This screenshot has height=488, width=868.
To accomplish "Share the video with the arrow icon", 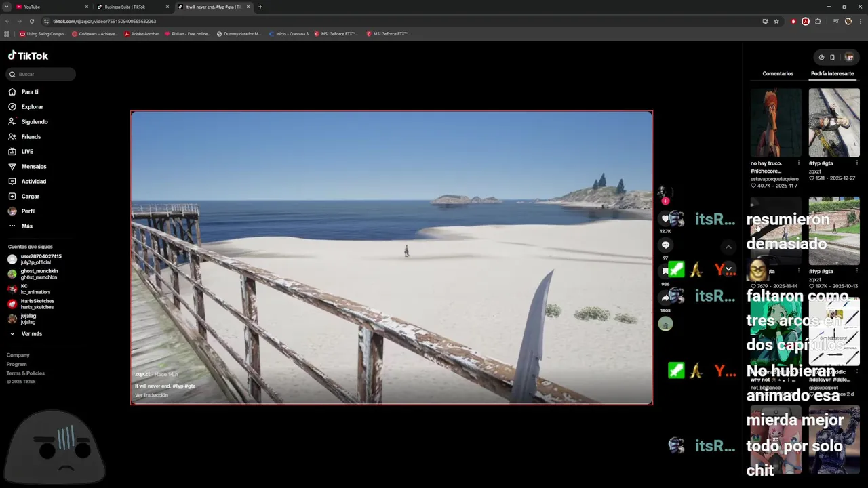I will click(665, 298).
